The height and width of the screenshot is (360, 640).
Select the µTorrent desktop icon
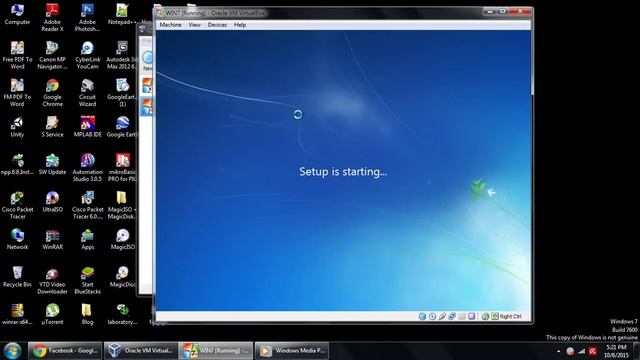click(52, 315)
